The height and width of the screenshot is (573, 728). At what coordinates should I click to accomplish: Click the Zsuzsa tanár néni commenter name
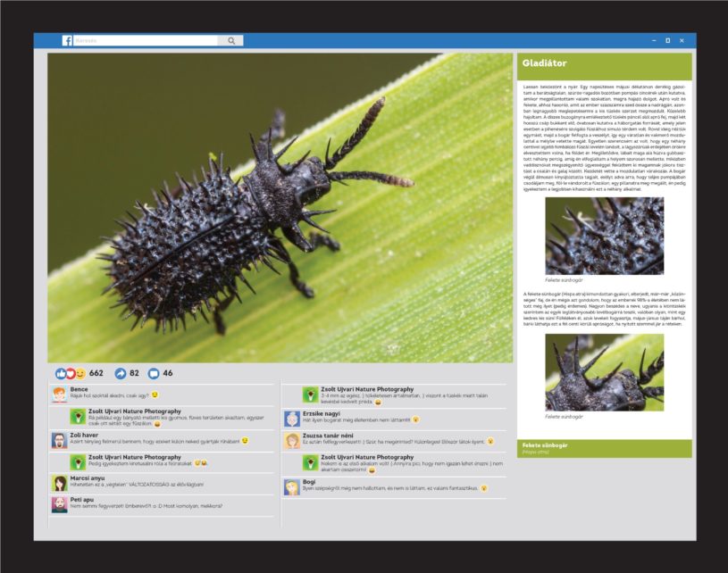[x=329, y=435]
